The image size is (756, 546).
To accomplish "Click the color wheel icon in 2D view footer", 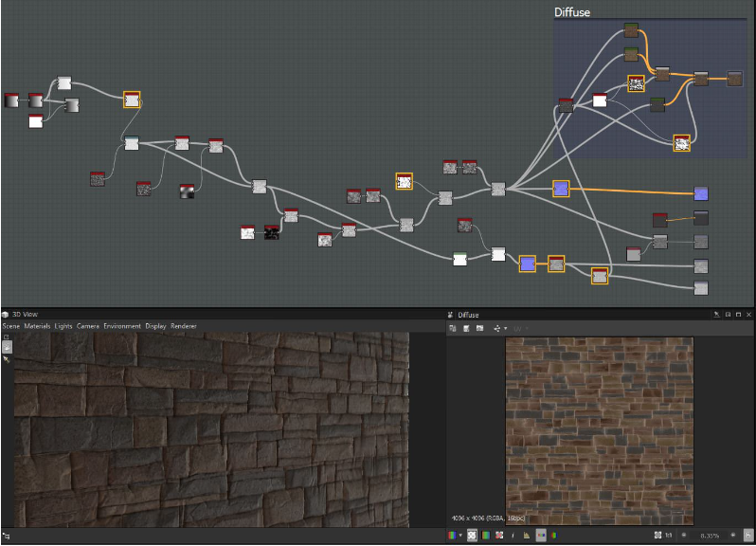I will 554,535.
